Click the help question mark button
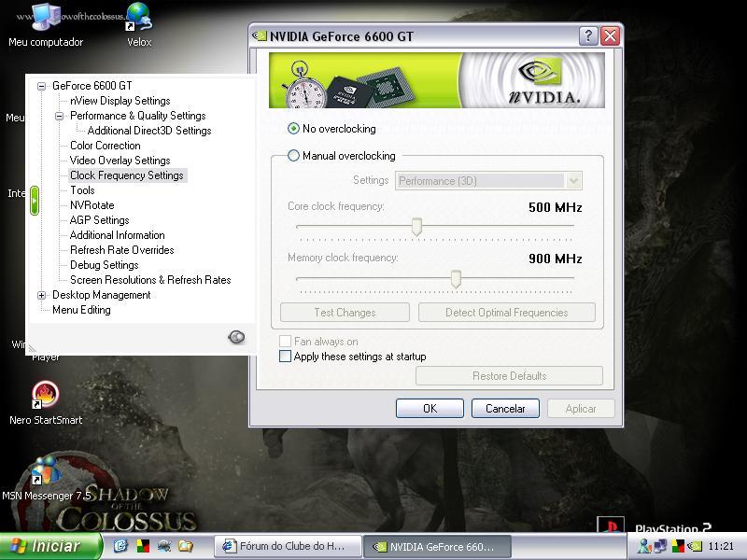Image resolution: width=747 pixels, height=560 pixels. coord(588,35)
